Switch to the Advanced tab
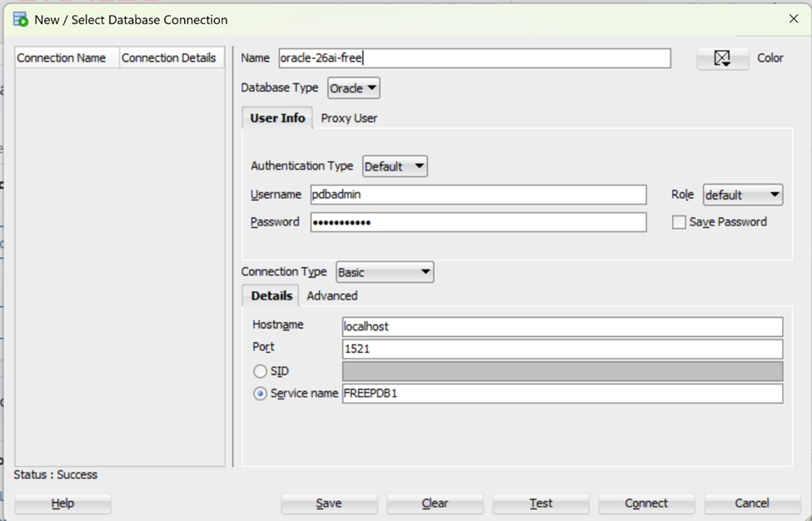812x521 pixels. click(331, 295)
